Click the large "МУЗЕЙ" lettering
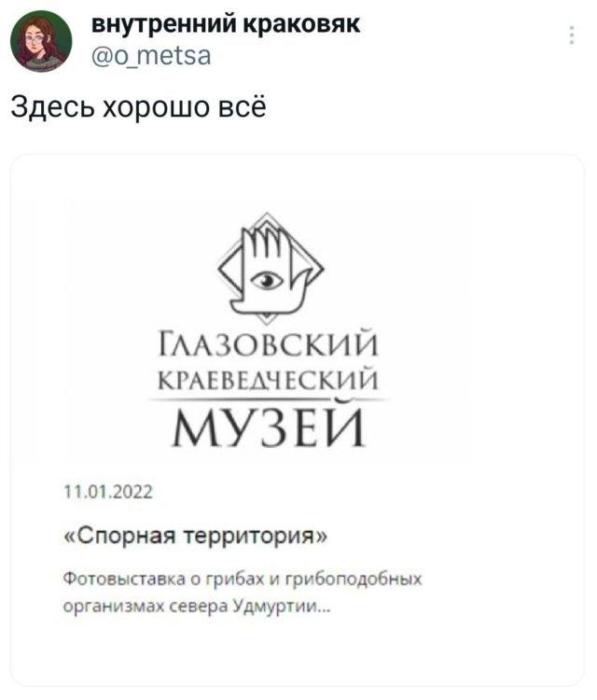The image size is (597, 700). 269,427
